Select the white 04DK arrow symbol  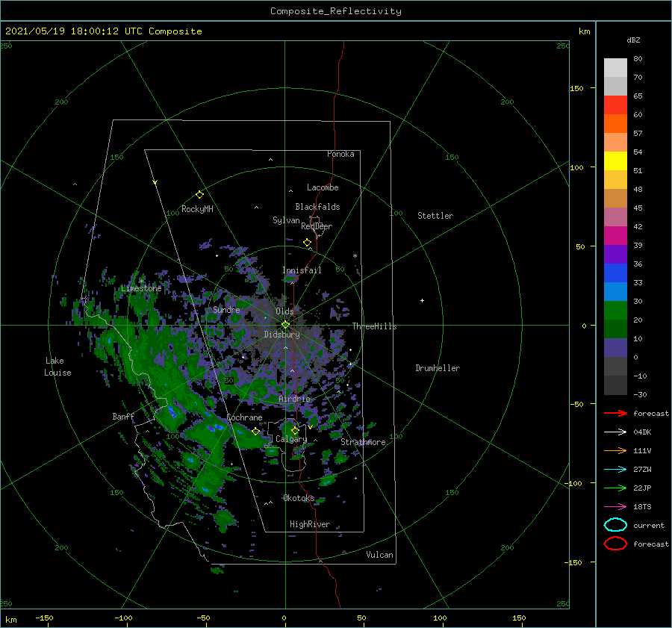tap(615, 432)
